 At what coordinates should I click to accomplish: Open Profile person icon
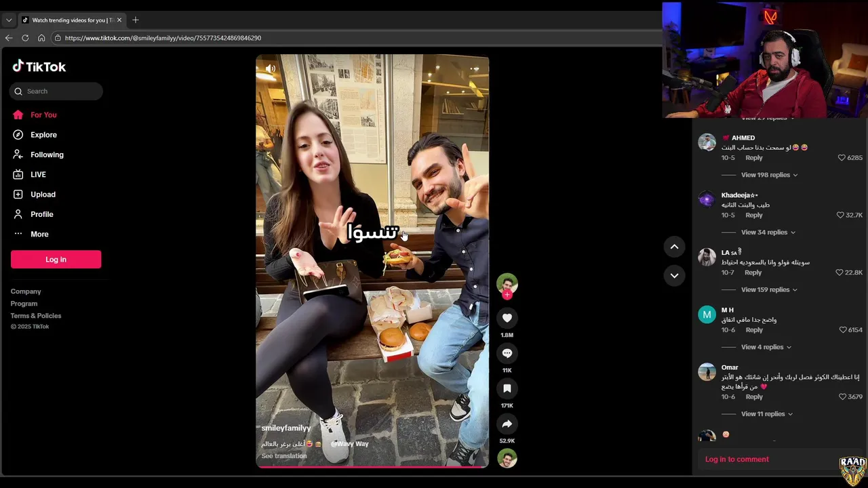pos(18,214)
